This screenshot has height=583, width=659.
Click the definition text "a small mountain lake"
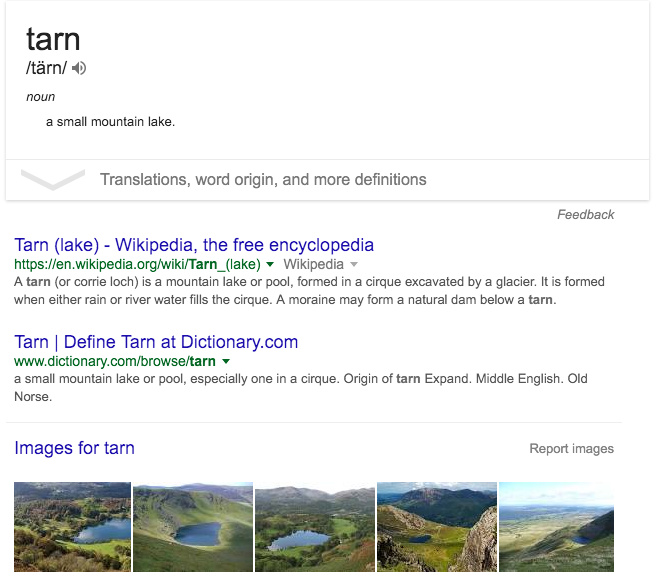tap(110, 122)
